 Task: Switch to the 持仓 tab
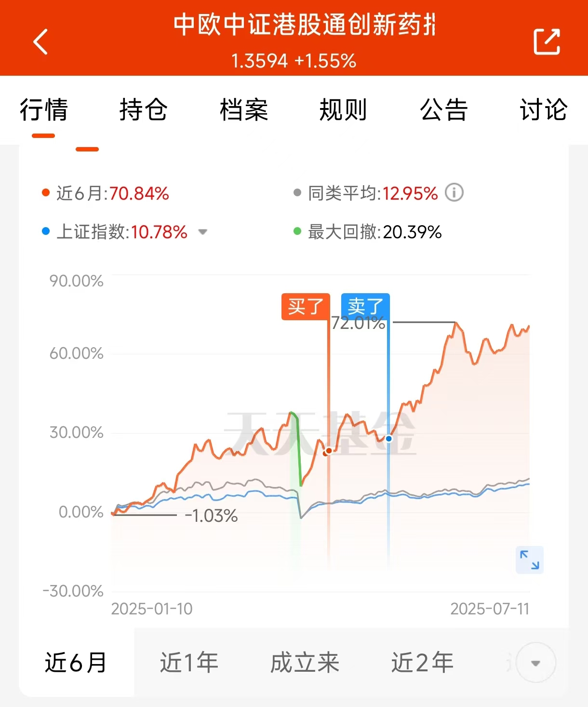click(x=143, y=109)
